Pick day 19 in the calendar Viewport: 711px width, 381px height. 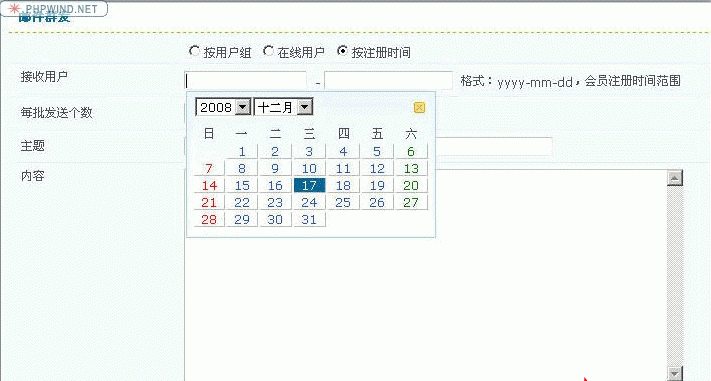[x=377, y=185]
